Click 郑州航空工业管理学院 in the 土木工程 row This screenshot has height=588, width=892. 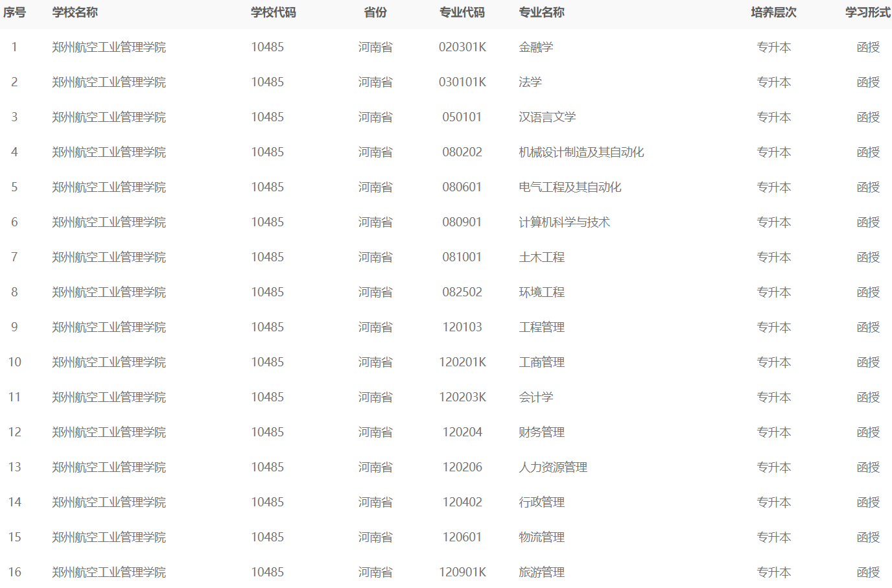109,257
